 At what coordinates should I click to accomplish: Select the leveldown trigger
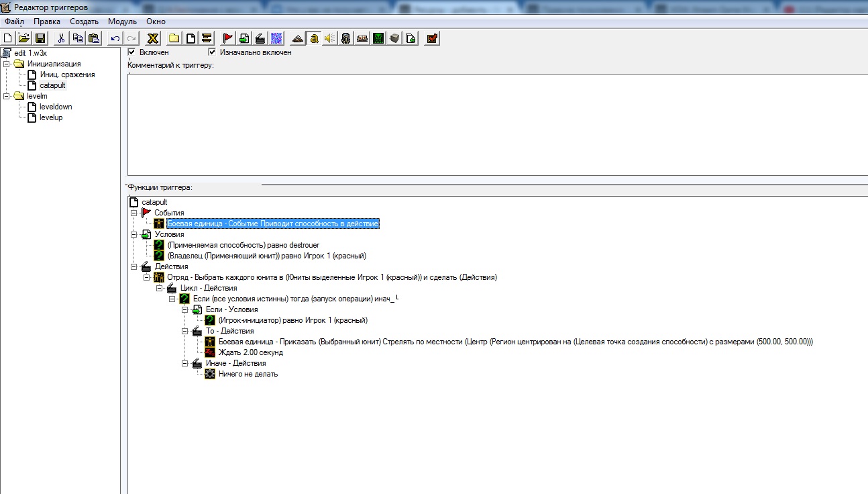coord(56,107)
